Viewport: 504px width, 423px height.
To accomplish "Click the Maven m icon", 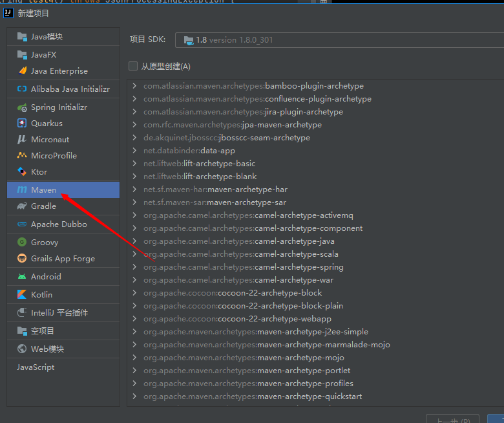I will (x=22, y=190).
